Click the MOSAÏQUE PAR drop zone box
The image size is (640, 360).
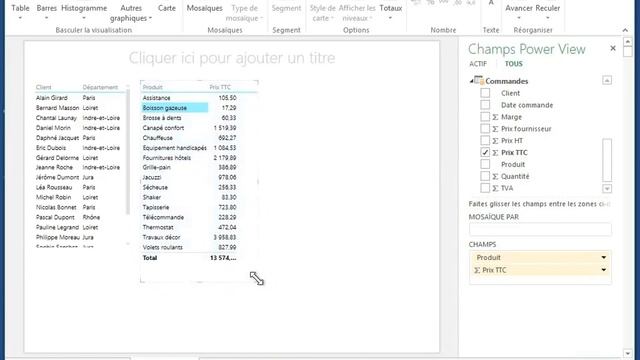point(540,229)
